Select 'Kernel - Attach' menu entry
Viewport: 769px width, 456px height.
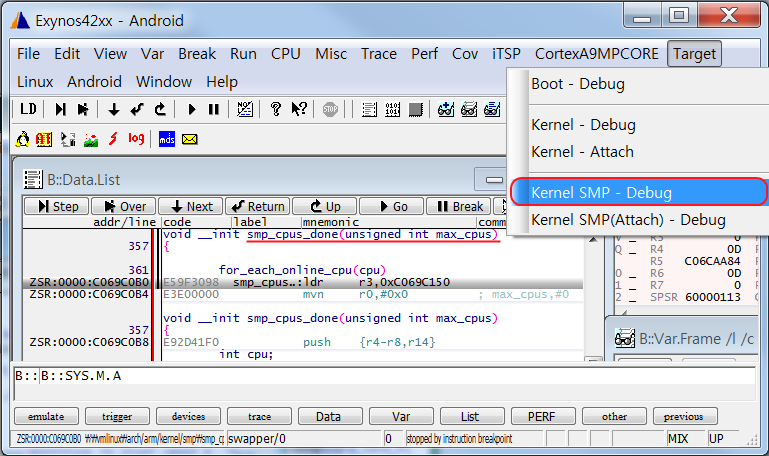(x=582, y=152)
